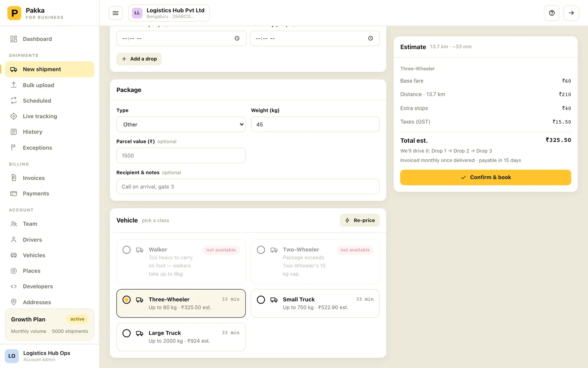Click the Addresses pin icon
The width and height of the screenshot is (588, 368).
[14, 302]
